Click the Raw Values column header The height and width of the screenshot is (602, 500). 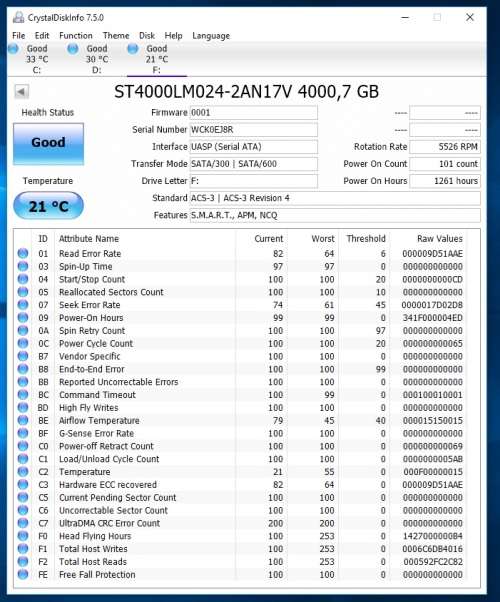[440, 239]
